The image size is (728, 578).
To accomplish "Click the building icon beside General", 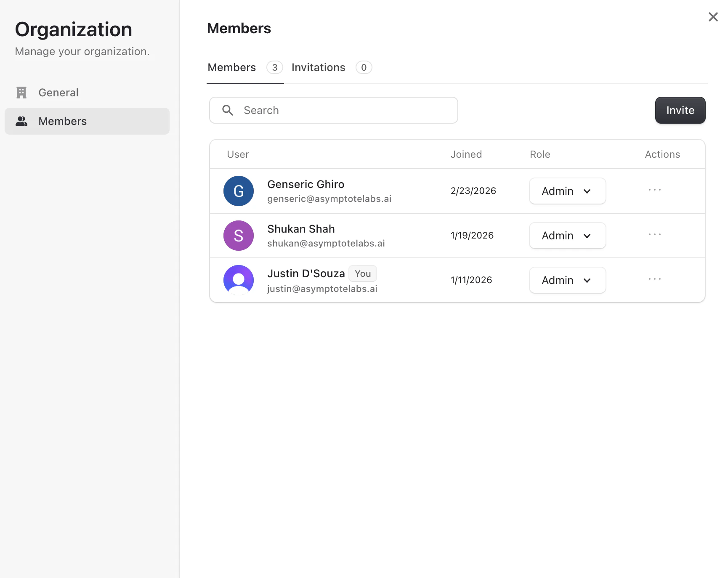I will 21,92.
